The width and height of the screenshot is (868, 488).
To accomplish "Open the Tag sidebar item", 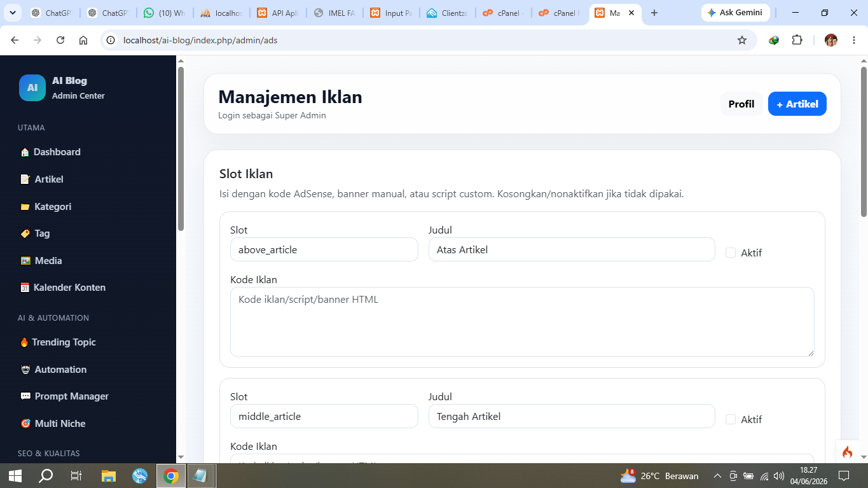I will pos(35,234).
